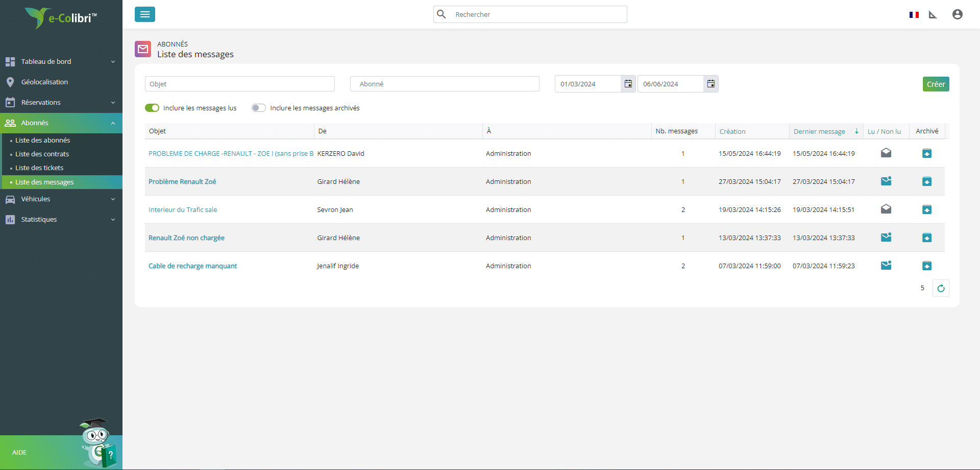Image resolution: width=980 pixels, height=470 pixels.
Task: Open the Abonnés menu section
Action: 61,123
